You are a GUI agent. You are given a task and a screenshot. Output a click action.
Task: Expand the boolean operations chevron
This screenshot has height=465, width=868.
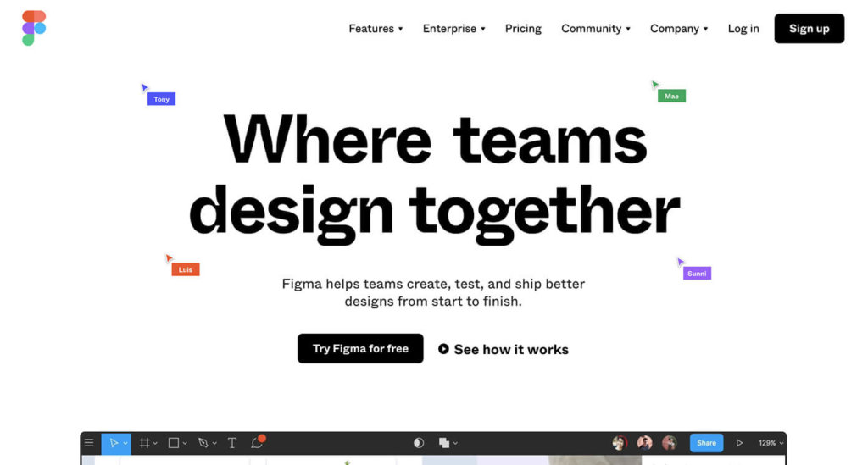(x=455, y=444)
